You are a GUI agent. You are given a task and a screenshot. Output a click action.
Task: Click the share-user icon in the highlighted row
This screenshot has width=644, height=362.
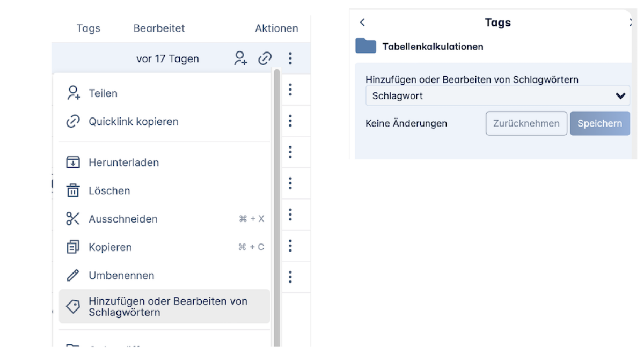coord(240,58)
